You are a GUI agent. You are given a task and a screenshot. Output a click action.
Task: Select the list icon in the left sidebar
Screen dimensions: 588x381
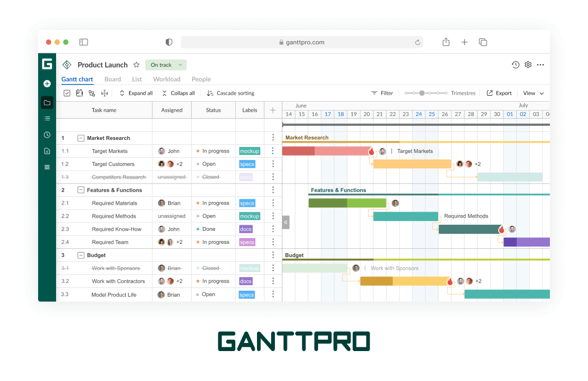(x=47, y=118)
